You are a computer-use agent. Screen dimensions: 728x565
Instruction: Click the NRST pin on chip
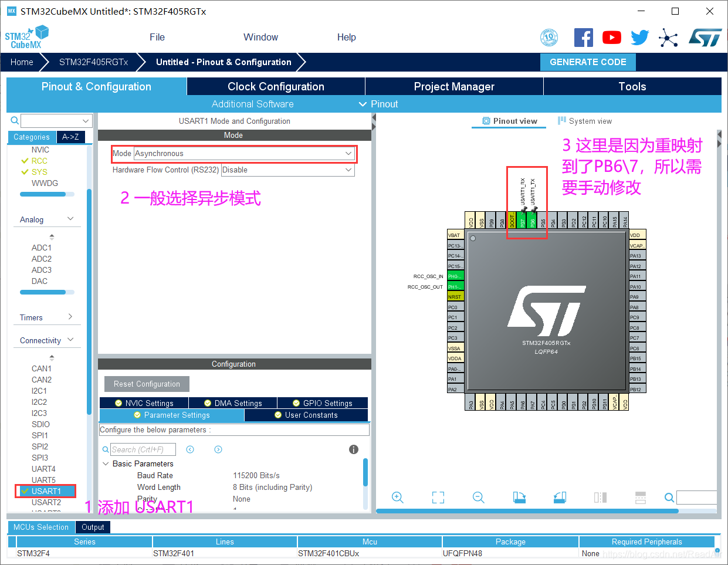pyautogui.click(x=455, y=296)
